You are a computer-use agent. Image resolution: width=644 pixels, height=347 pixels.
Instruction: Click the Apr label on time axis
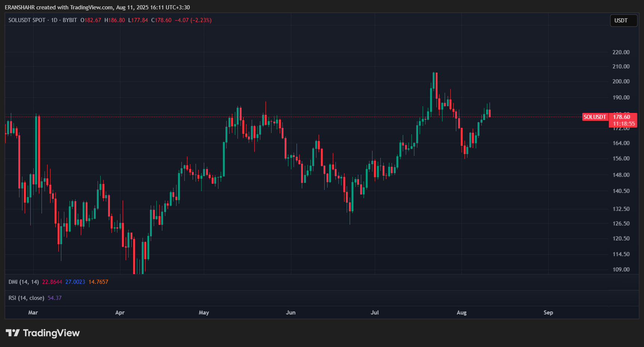click(120, 313)
